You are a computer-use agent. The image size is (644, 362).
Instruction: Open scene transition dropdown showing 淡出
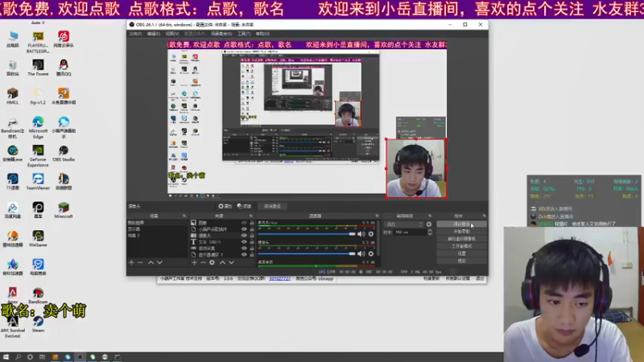pyautogui.click(x=404, y=224)
